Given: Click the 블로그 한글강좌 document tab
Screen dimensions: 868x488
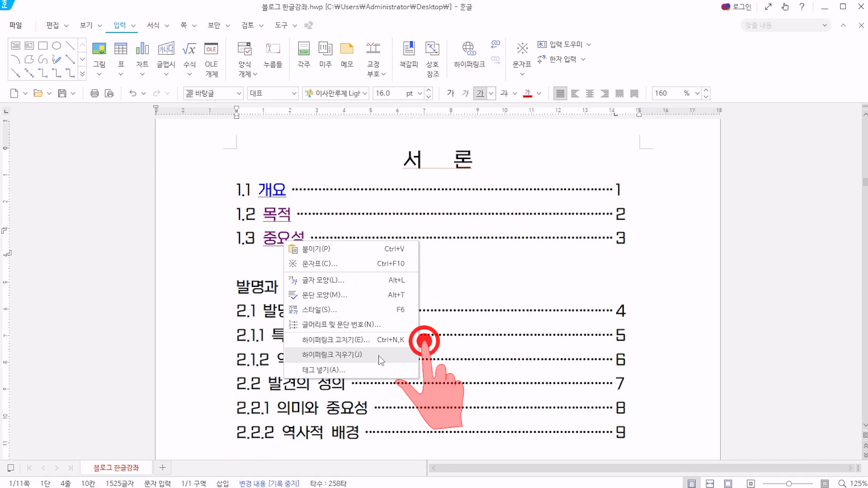Looking at the screenshot, I should 116,468.
